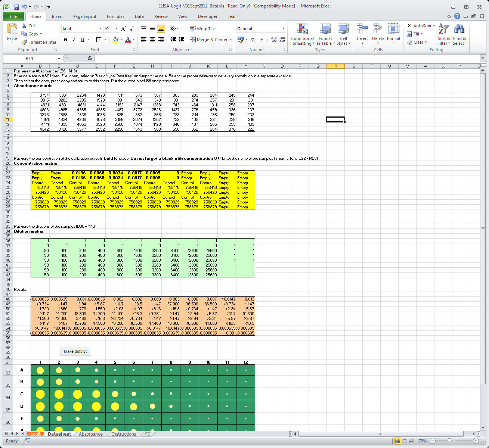The width and height of the screenshot is (489, 448).
Task: Toggle italic formatting
Action: click(74, 39)
